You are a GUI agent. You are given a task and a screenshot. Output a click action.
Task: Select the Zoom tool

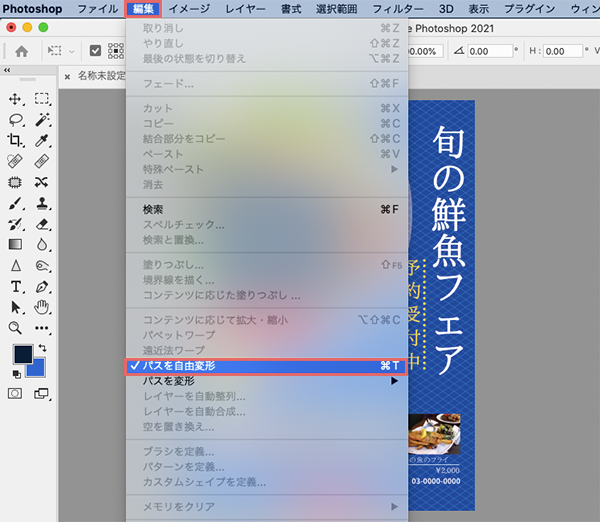15,328
